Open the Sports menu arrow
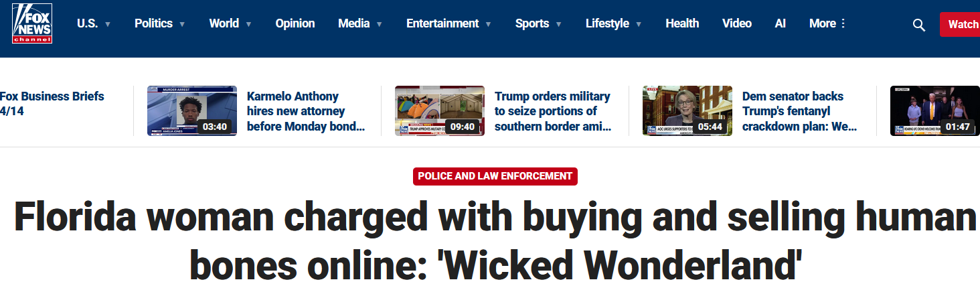The width and height of the screenshot is (980, 288). (x=558, y=24)
